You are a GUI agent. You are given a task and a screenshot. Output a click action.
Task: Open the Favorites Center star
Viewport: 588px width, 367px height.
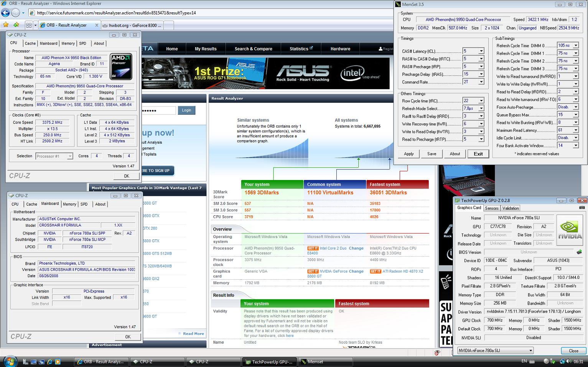6,25
